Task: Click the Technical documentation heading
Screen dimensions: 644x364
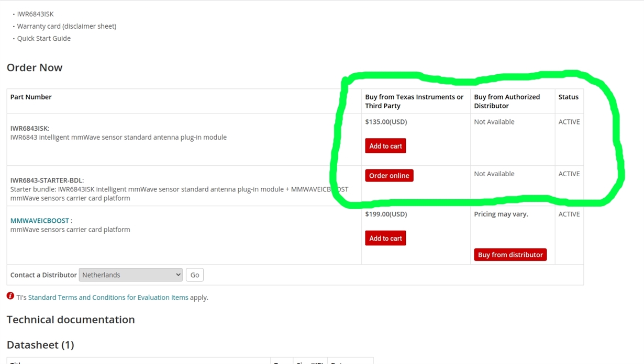Action: (x=71, y=320)
